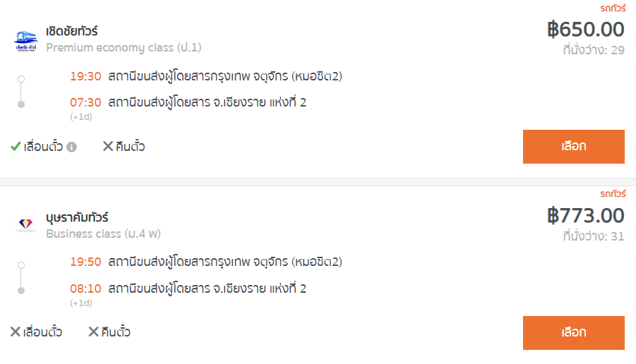
Task: Click the ที่นั่งว่าง: 29 seat availability text
Action: pos(594,50)
